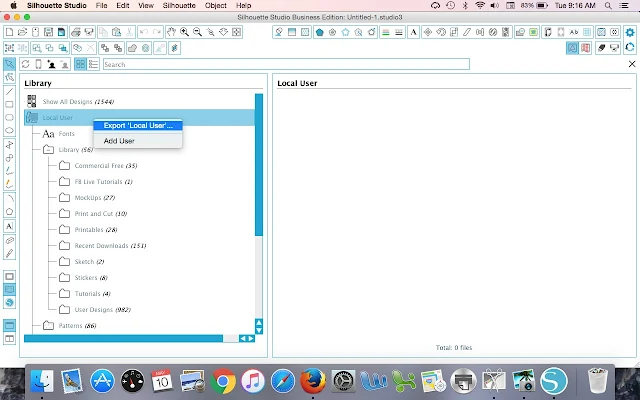Select the Rounded Rectangle tool
This screenshot has width=640, height=400.
9,118
